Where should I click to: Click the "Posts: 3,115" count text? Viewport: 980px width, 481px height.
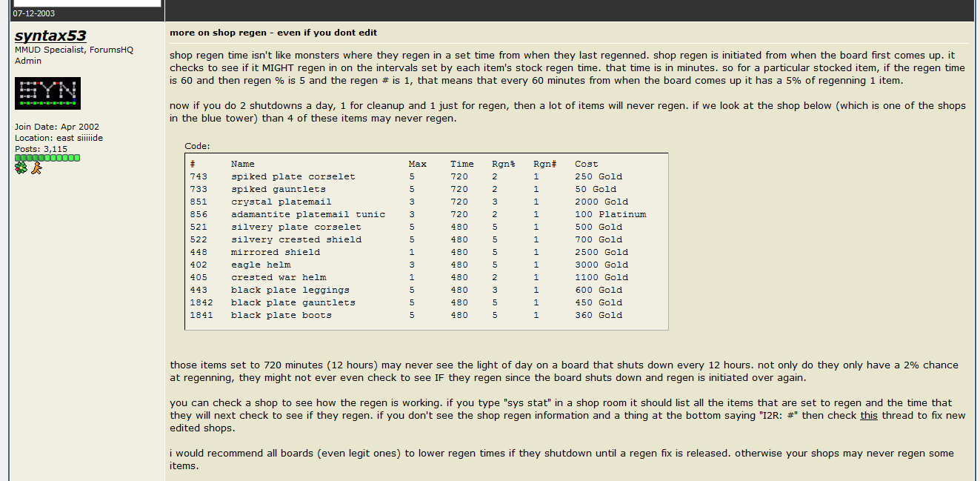point(41,149)
